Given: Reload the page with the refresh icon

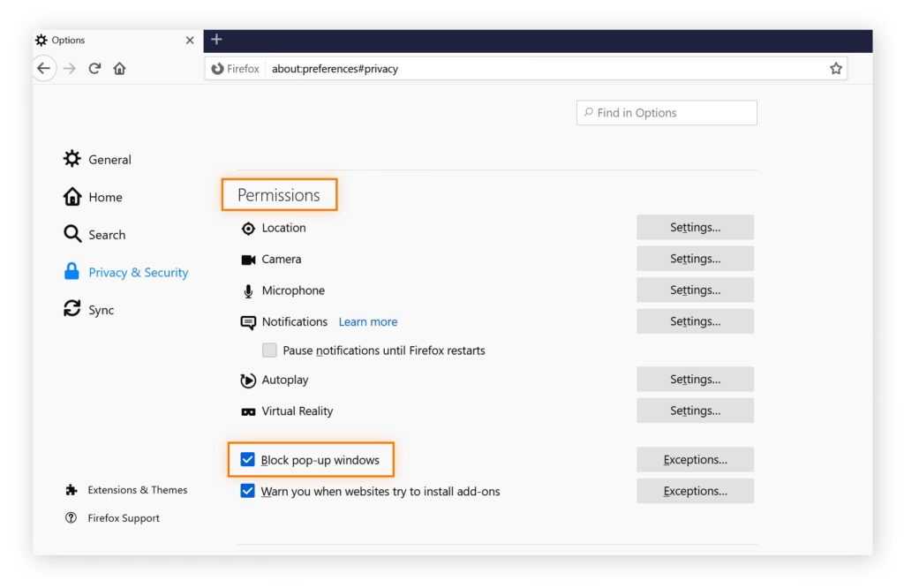Looking at the screenshot, I should 94,68.
